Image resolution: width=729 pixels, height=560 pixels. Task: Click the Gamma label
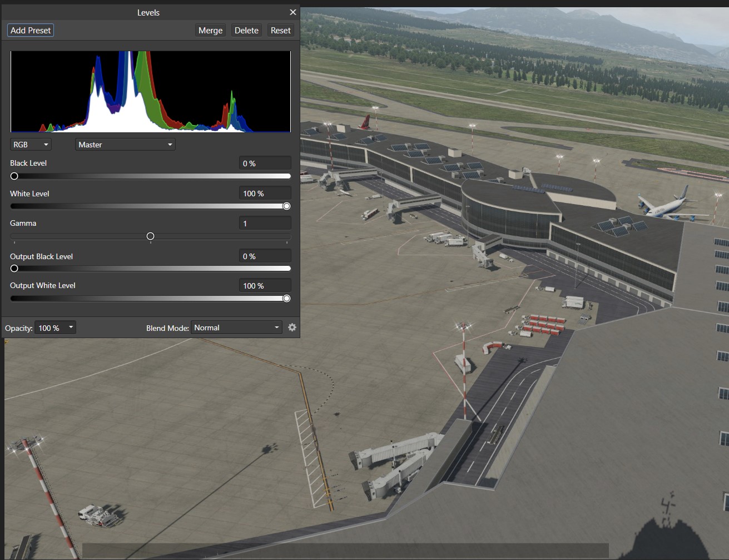click(x=23, y=223)
